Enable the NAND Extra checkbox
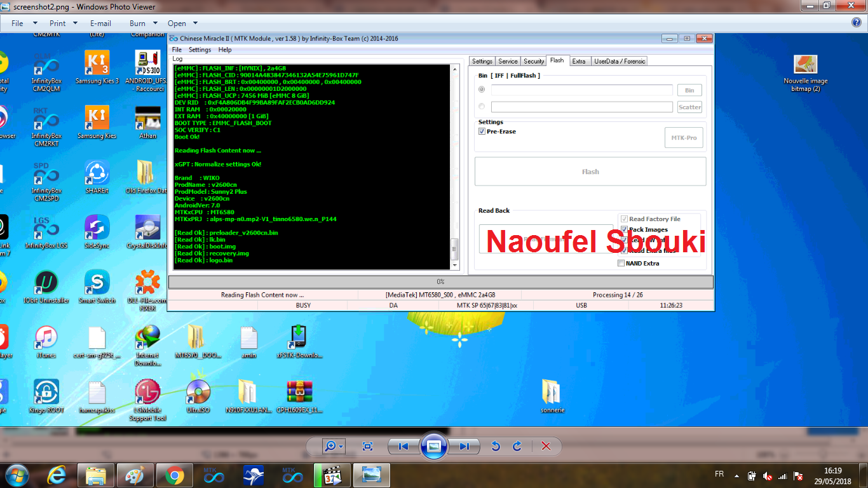868x488 pixels. coord(621,263)
